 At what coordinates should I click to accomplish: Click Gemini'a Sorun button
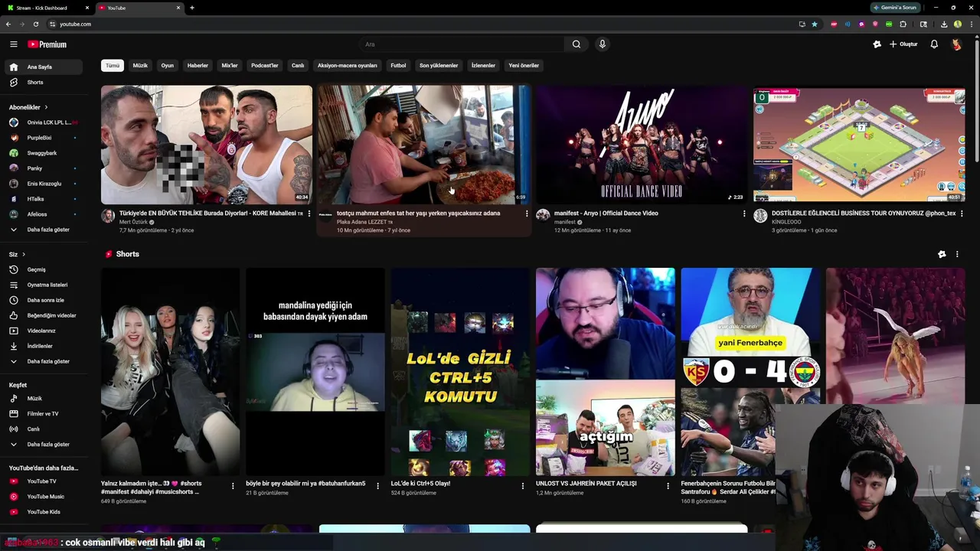895,8
